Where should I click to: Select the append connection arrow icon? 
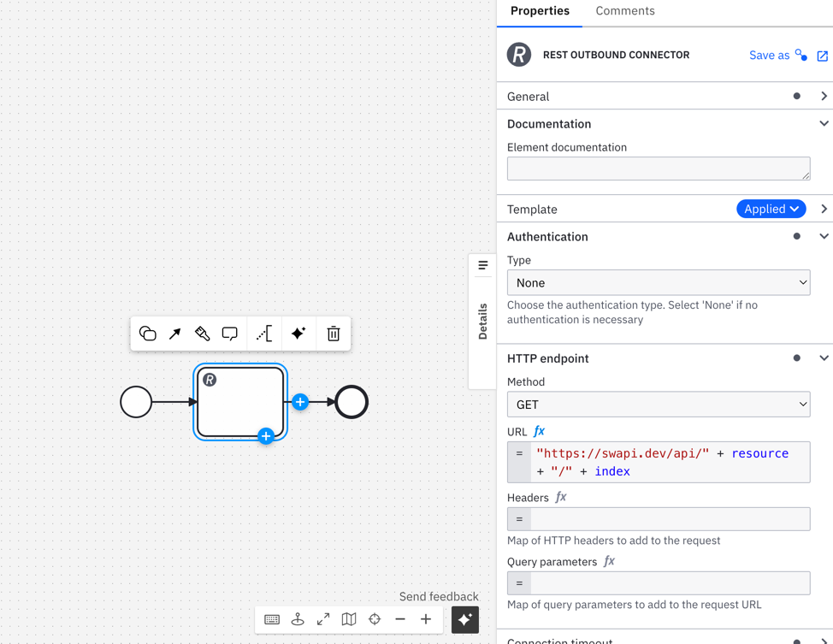click(174, 334)
